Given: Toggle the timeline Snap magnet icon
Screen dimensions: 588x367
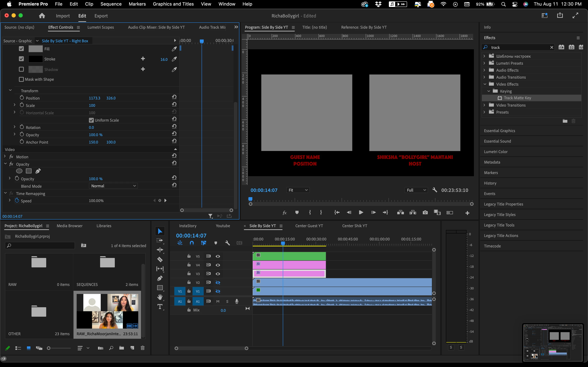Looking at the screenshot, I should click(192, 243).
